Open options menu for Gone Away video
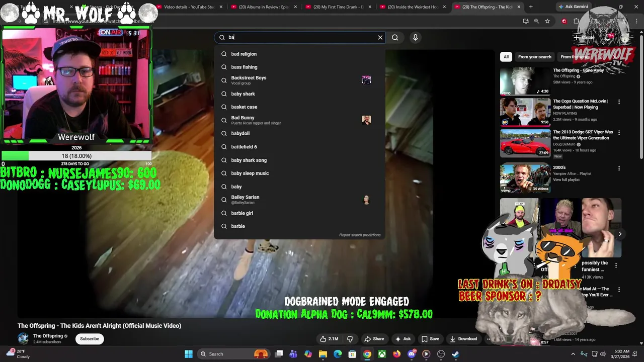 pos(619,71)
